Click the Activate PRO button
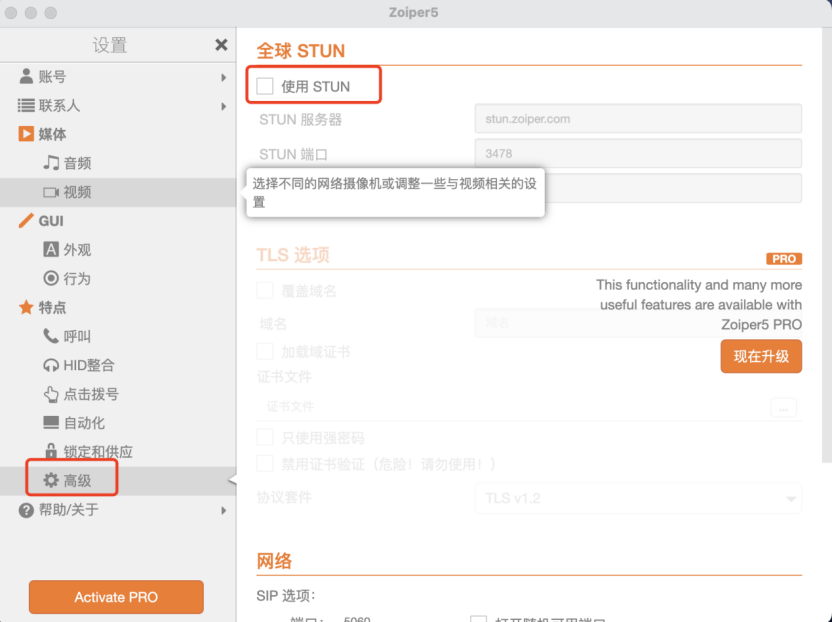 click(116, 597)
